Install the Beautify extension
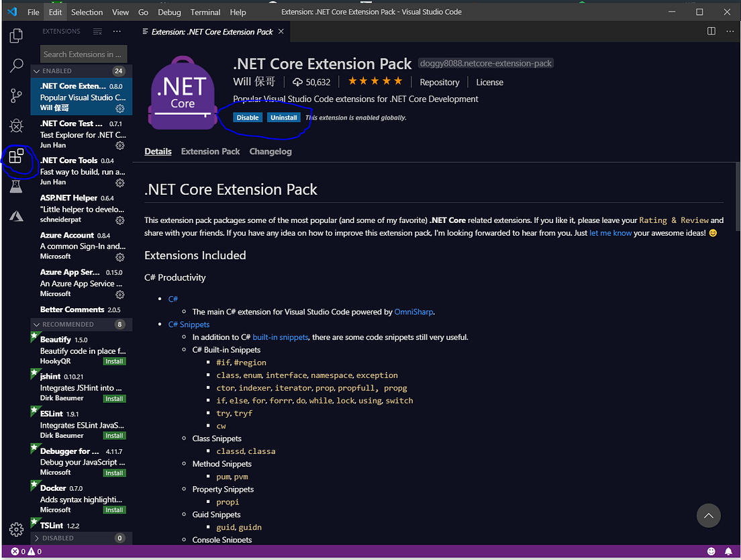The image size is (741, 560). [115, 361]
